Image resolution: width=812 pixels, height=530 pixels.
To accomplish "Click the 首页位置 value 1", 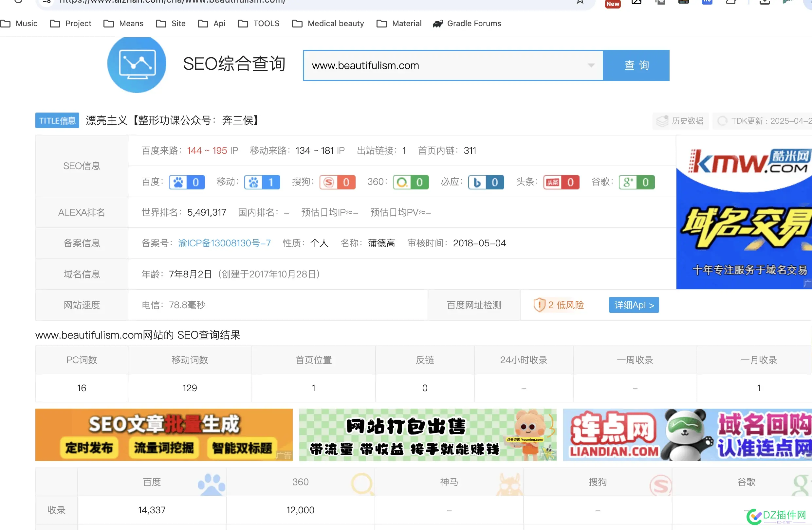I will coord(314,388).
